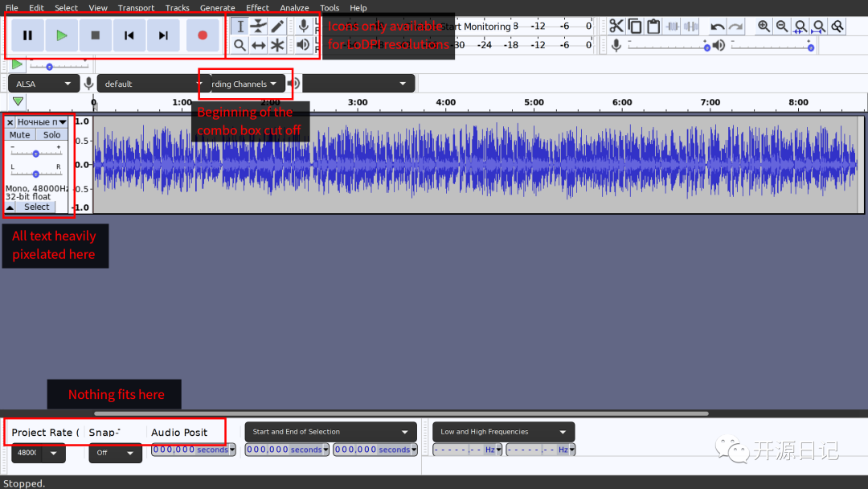Image resolution: width=868 pixels, height=489 pixels.
Task: Open the Effect menu
Action: point(257,8)
